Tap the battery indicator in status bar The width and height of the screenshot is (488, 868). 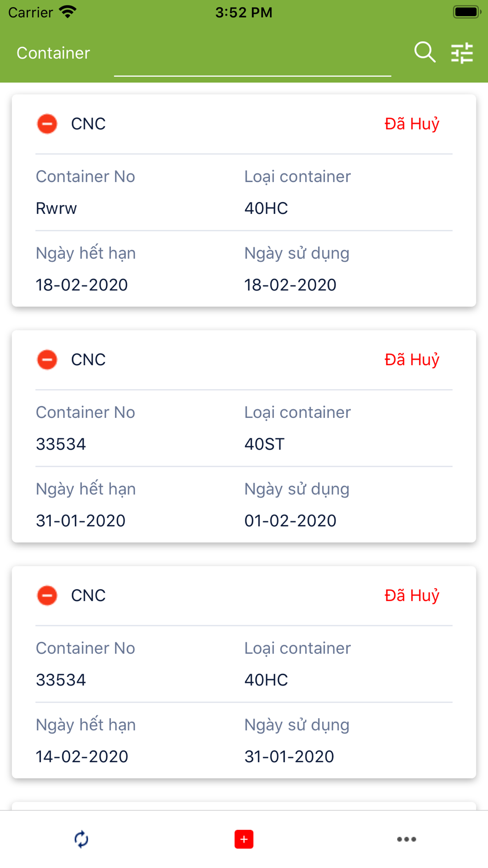[x=467, y=12]
